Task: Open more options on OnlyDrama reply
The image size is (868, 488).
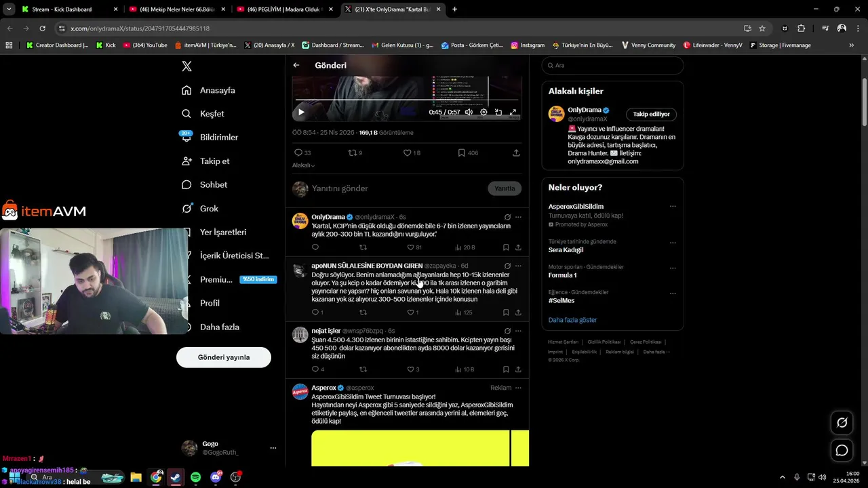Action: [518, 217]
